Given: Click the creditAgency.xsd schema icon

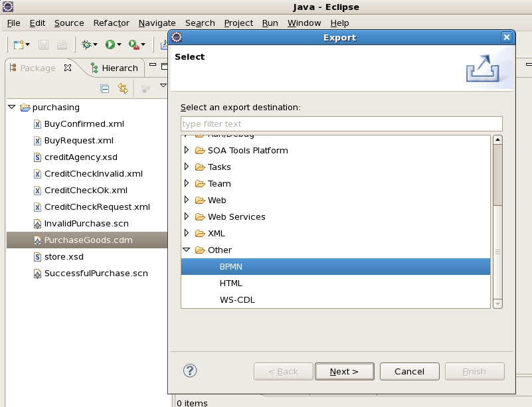Looking at the screenshot, I should click(37, 157).
